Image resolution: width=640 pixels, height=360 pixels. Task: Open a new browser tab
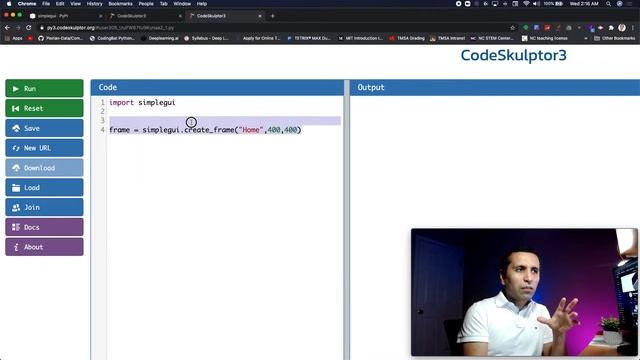(272, 16)
